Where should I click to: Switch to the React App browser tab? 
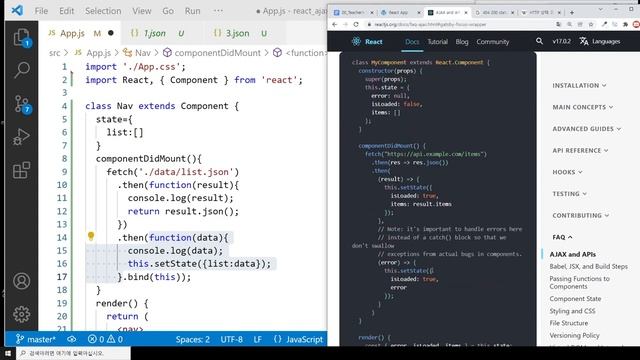point(398,13)
